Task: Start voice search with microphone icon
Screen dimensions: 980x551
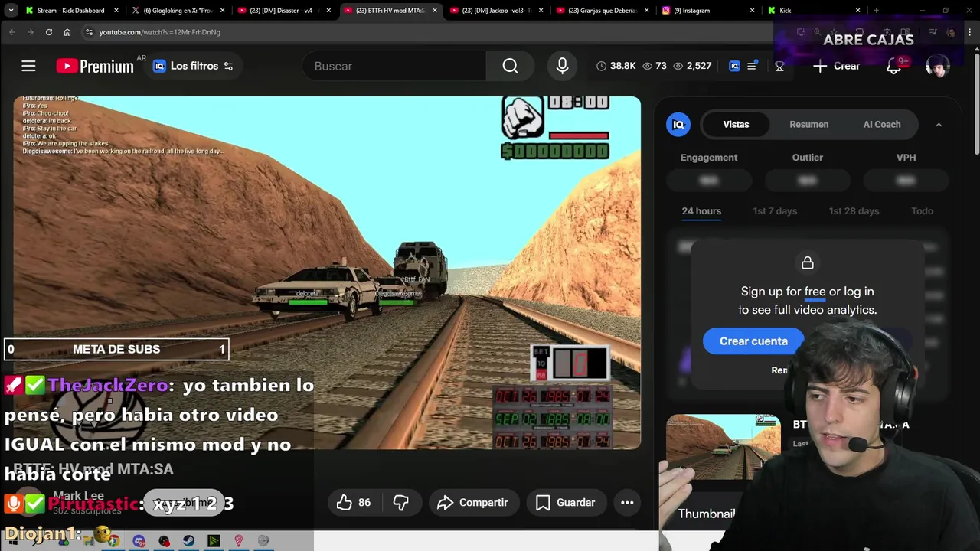Action: tap(562, 66)
